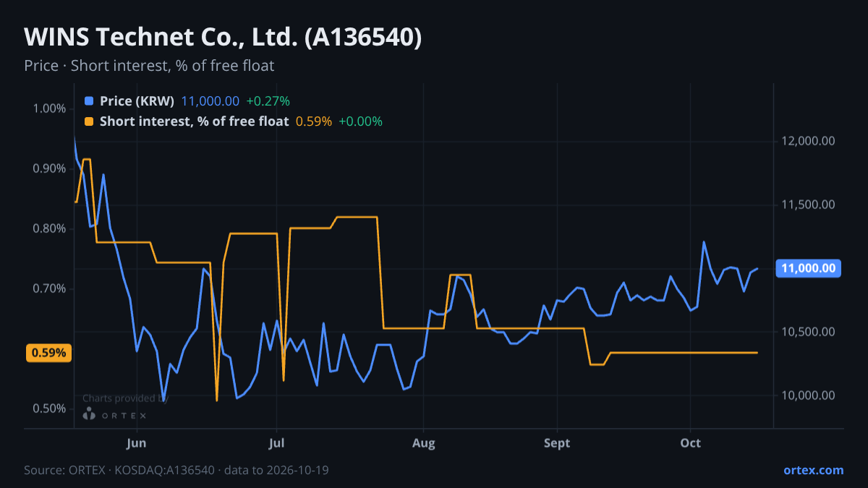Click the ORTEX logo icon
The image size is (868, 488).
(x=89, y=414)
